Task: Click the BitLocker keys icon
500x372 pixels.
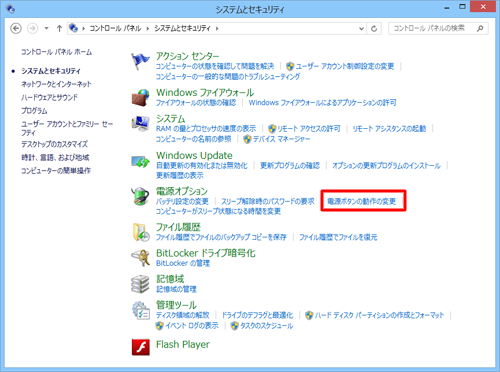Action: pos(140,258)
